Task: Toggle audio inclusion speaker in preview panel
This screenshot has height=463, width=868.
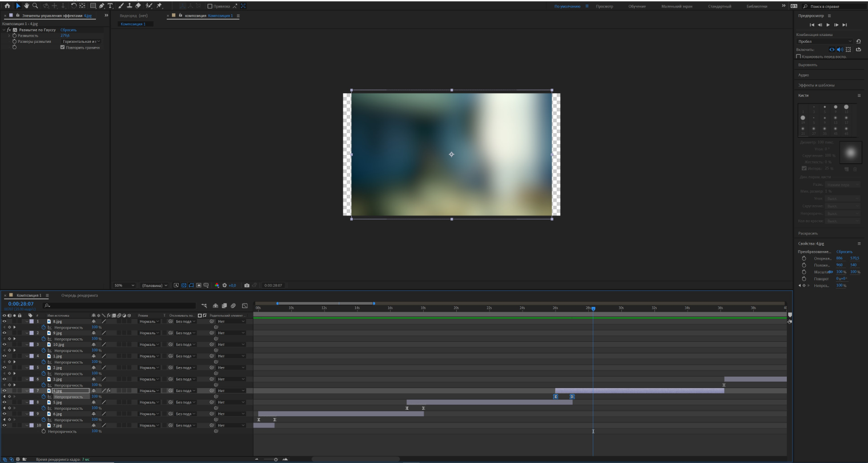Action: (x=839, y=50)
